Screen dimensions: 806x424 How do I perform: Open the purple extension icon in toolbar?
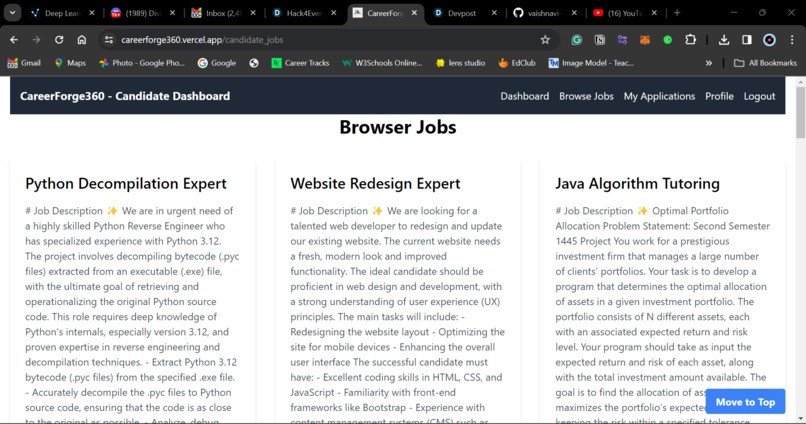[x=622, y=40]
